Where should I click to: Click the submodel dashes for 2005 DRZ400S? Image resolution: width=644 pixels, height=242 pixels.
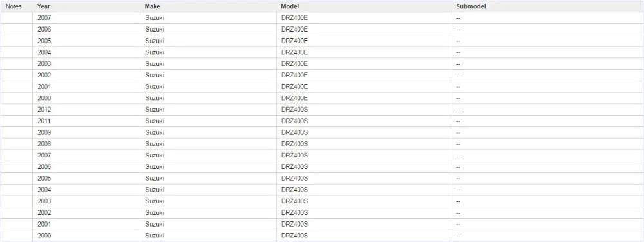point(458,179)
